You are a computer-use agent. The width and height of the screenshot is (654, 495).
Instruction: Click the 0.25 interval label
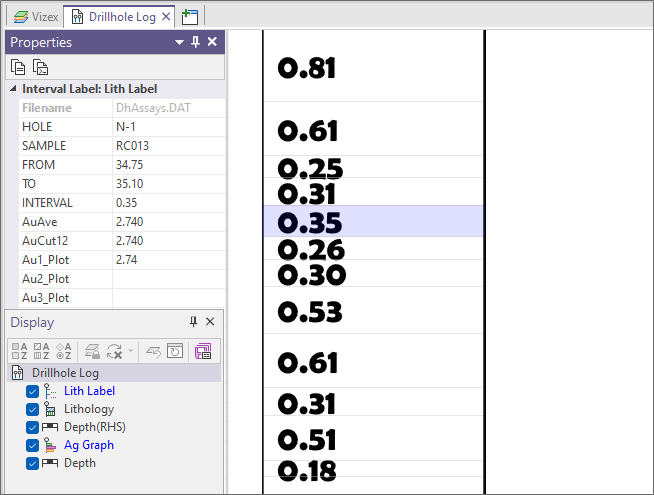pos(310,168)
